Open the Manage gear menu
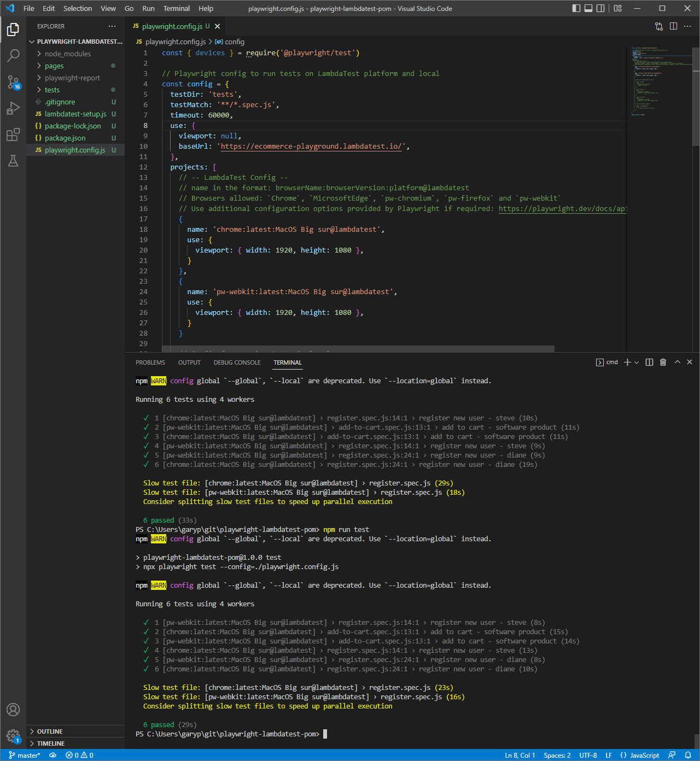This screenshot has width=700, height=761. tap(13, 736)
